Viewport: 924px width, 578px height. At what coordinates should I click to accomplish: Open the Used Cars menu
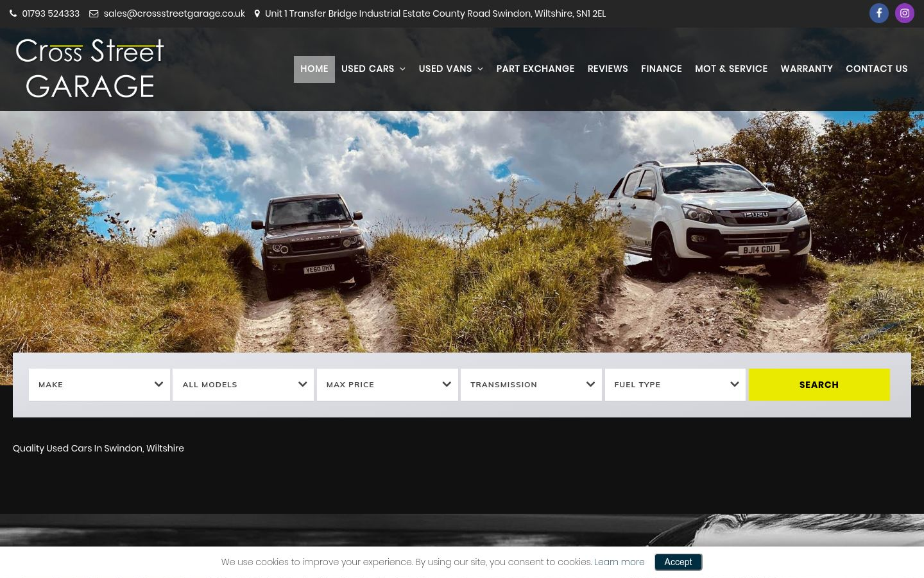[373, 69]
